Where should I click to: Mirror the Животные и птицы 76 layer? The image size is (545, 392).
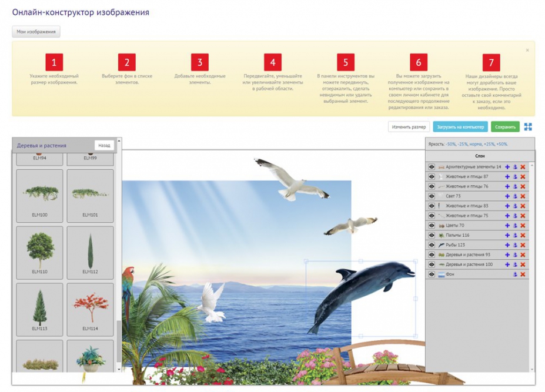pos(515,186)
